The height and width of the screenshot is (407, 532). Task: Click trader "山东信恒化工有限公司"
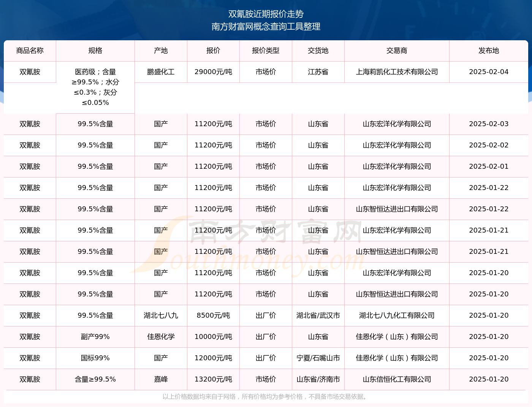[397, 379]
